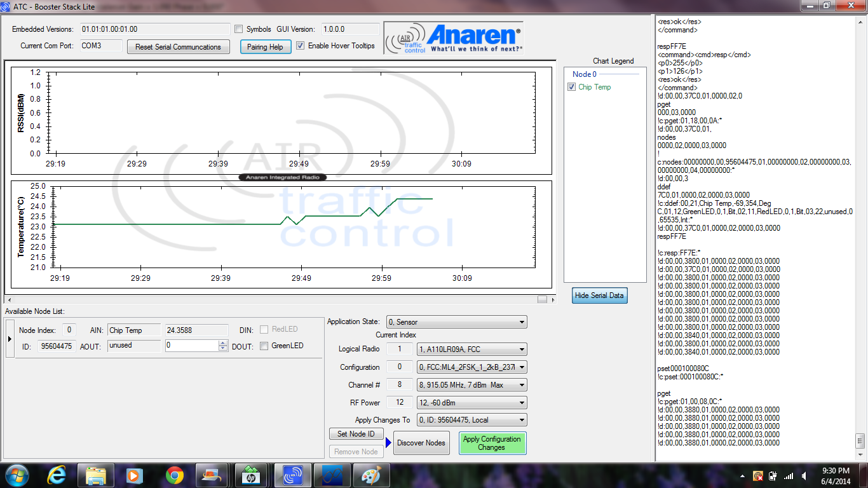Open Internet Explorer from the taskbar
The height and width of the screenshot is (488, 868).
click(x=57, y=475)
